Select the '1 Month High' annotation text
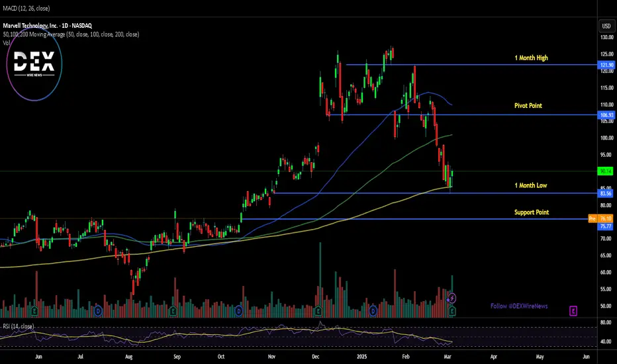This screenshot has width=617, height=364. point(531,58)
